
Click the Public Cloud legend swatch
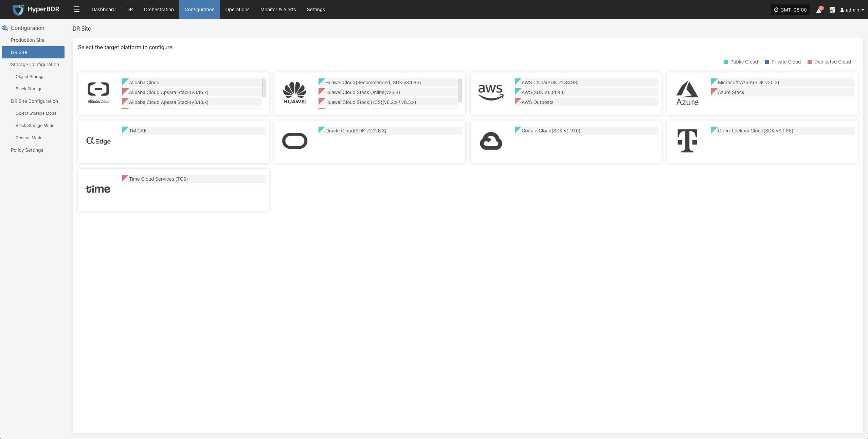click(726, 62)
